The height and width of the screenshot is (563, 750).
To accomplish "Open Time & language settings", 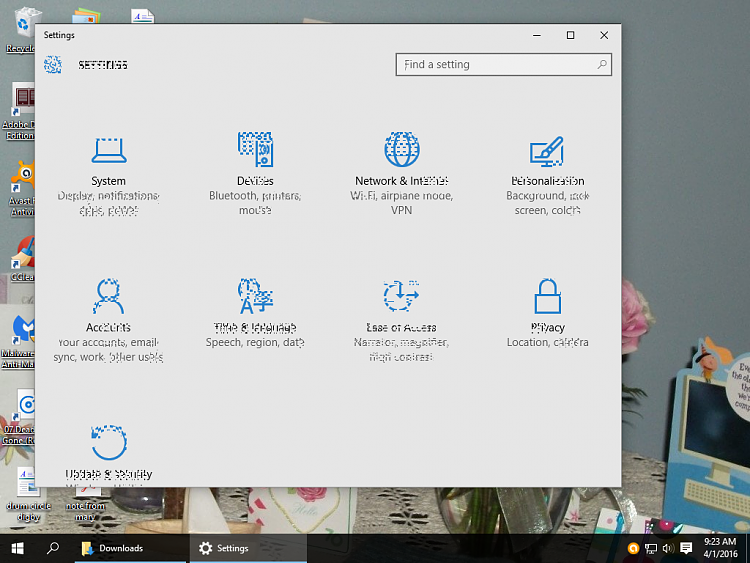I will pos(255,311).
